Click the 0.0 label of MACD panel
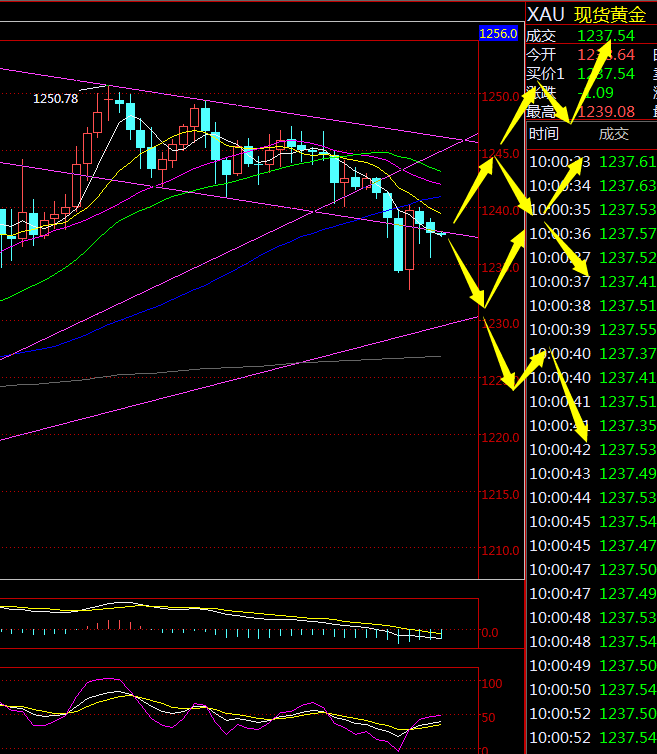 490,633
